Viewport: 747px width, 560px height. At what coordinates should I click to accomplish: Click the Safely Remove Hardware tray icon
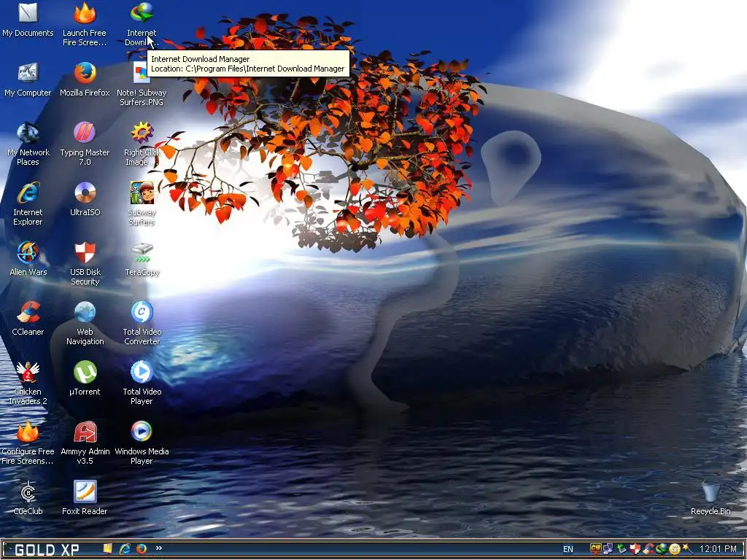(x=622, y=548)
